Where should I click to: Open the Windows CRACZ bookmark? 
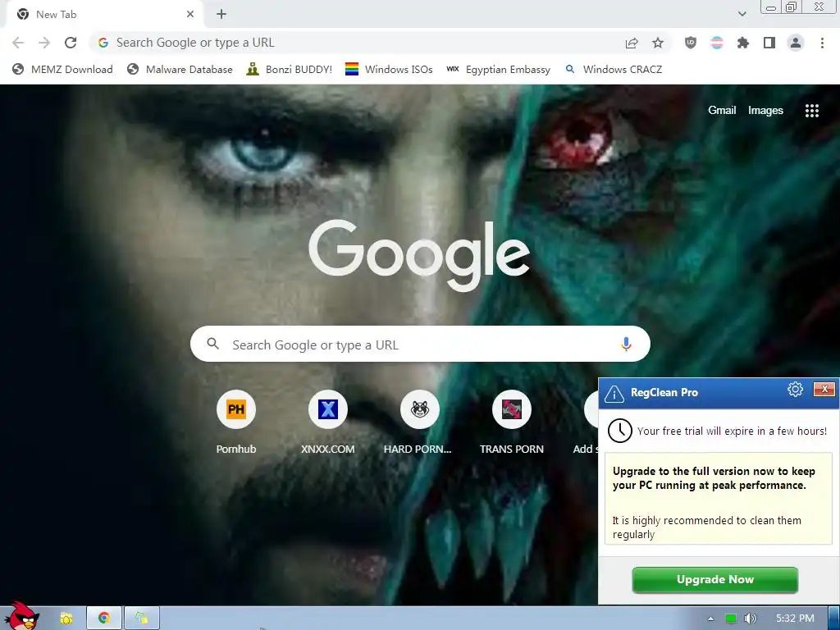pos(614,69)
